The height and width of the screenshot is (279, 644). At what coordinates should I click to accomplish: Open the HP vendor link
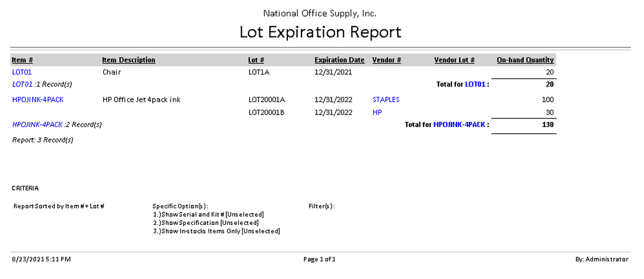point(377,112)
